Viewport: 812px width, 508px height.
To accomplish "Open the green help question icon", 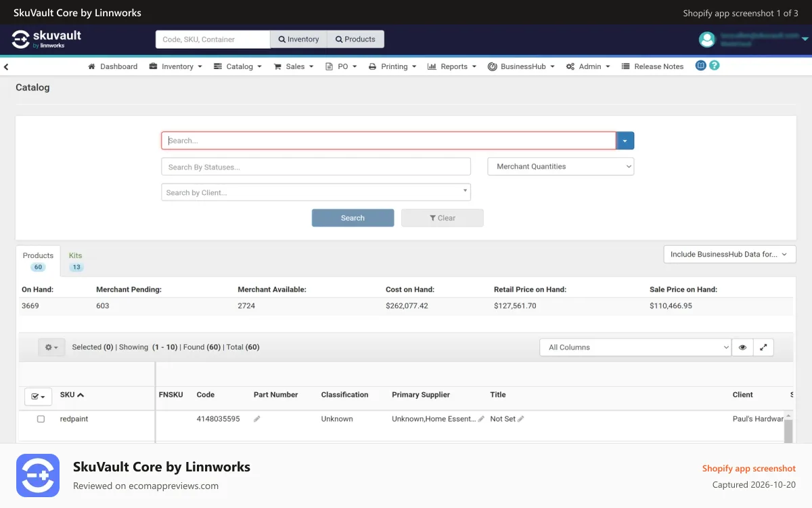I will [715, 66].
